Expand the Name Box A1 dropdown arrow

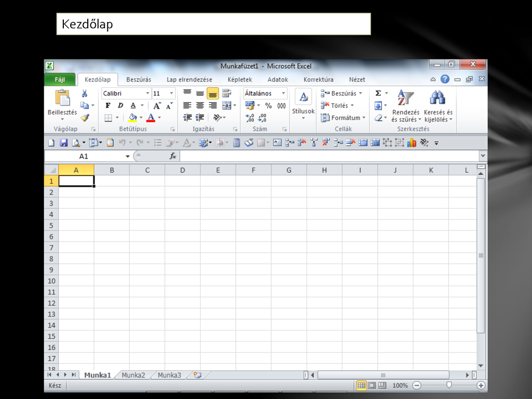(x=128, y=156)
